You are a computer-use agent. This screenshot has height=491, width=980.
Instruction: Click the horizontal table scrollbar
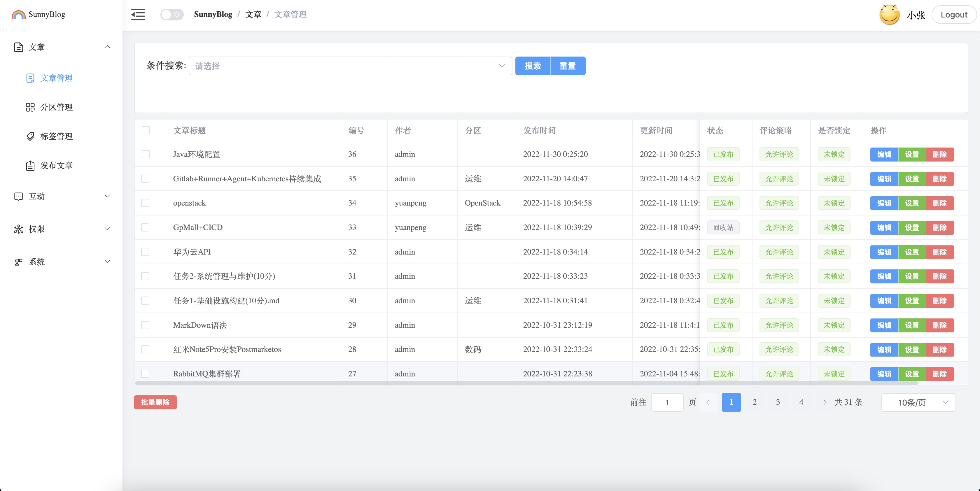click(526, 383)
